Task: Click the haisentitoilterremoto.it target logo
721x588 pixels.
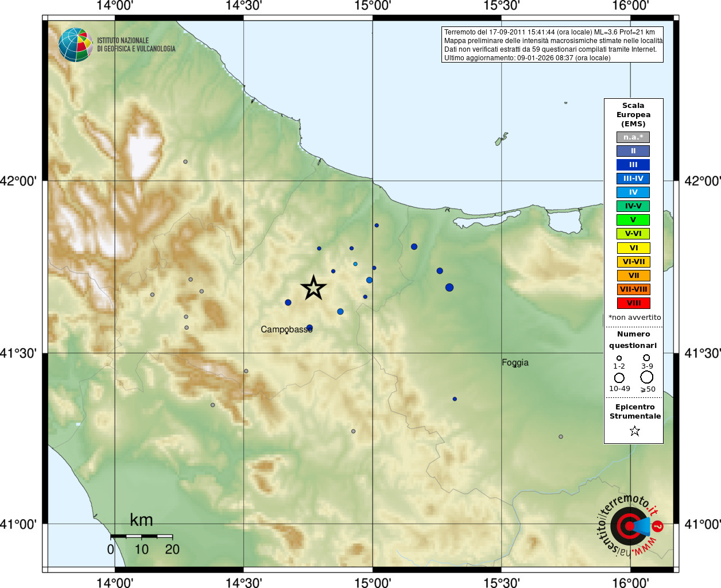Action: pyautogui.click(x=630, y=526)
